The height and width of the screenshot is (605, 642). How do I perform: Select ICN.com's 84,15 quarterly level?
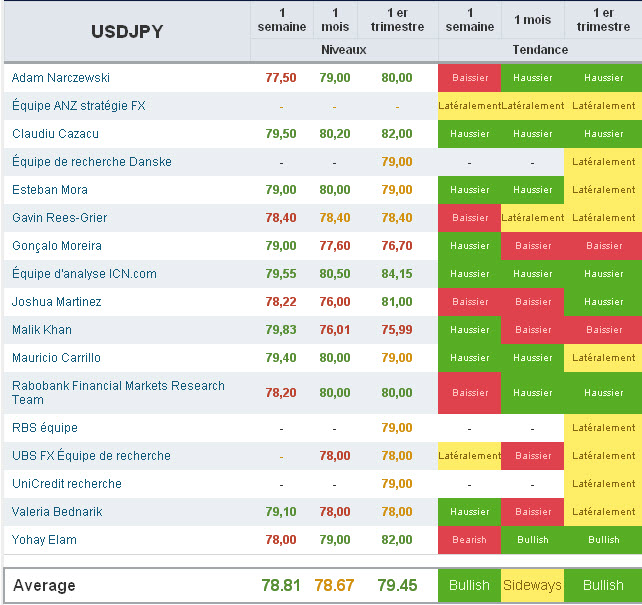point(397,274)
